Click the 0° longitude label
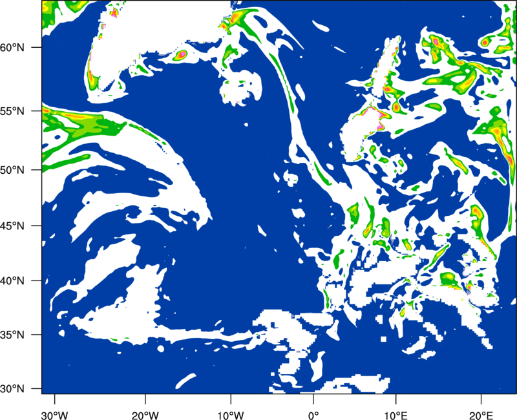The image size is (517, 420). [x=313, y=415]
